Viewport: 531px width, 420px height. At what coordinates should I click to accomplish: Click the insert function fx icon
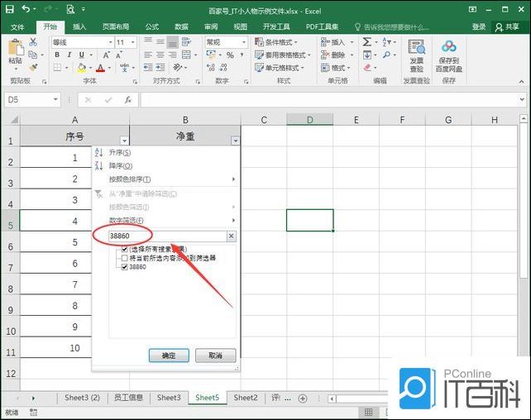(x=128, y=99)
